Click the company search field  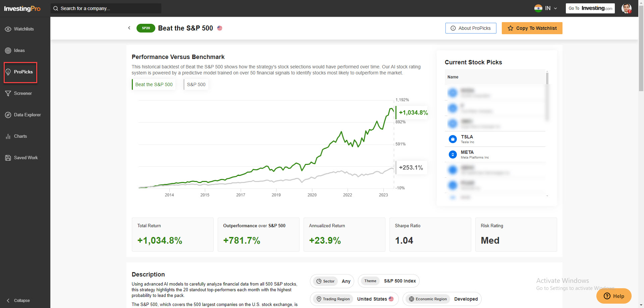pos(106,8)
